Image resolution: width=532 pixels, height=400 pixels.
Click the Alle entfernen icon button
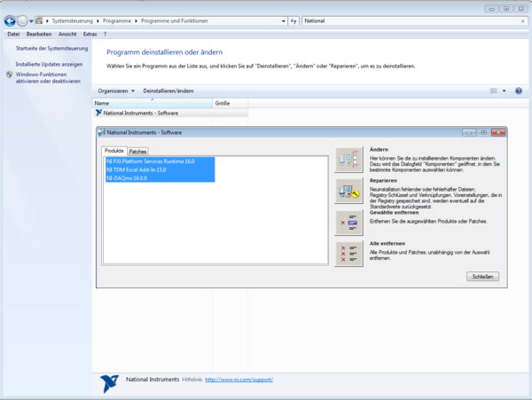(x=348, y=254)
